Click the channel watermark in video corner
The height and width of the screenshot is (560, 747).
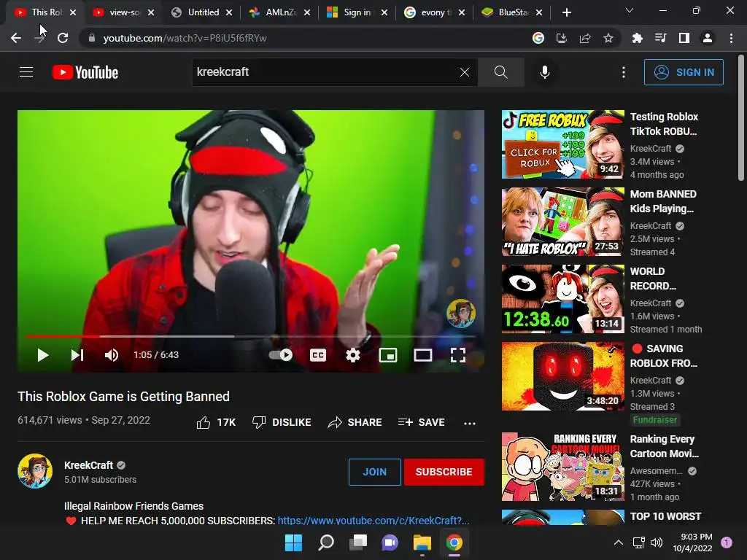[x=461, y=314]
